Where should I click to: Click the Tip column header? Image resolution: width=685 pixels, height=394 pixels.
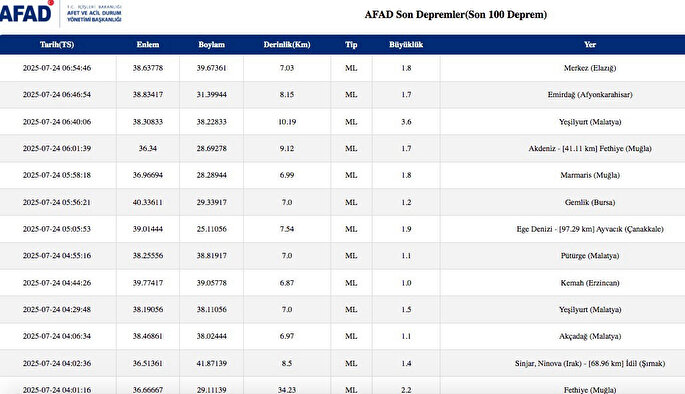(x=351, y=45)
